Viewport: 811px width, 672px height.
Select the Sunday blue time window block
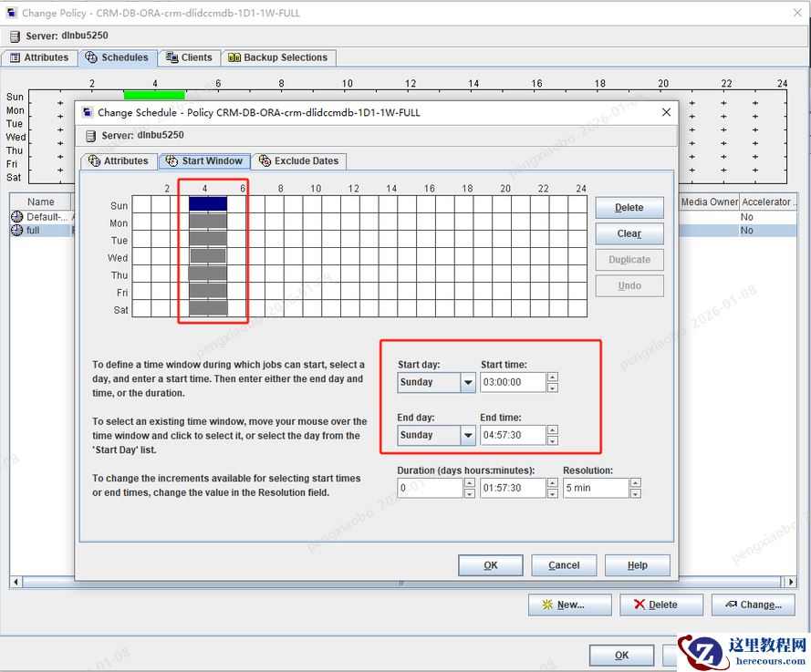pos(208,204)
